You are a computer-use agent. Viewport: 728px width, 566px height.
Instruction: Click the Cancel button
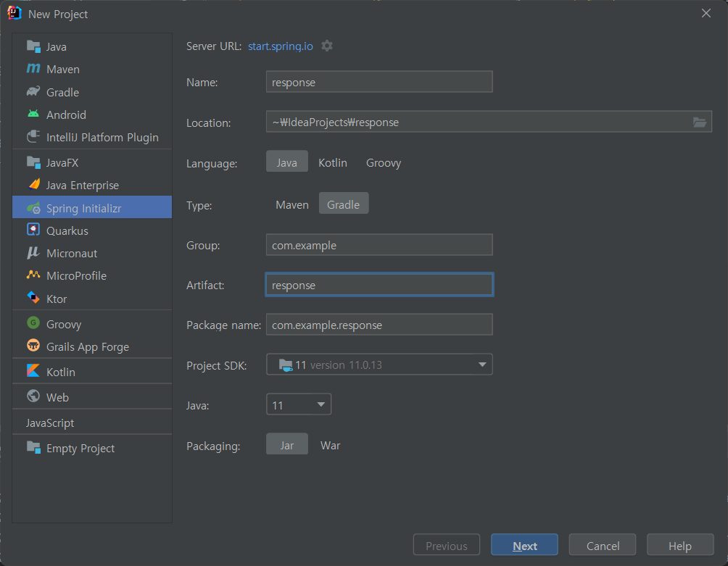point(603,545)
